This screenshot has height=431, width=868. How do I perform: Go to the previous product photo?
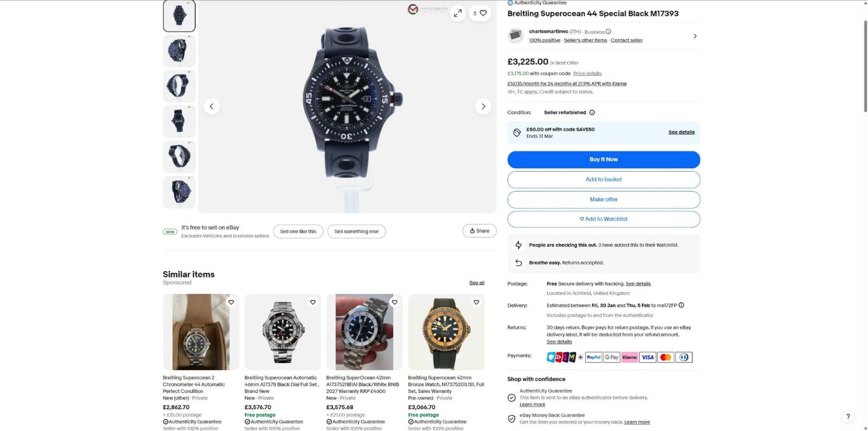click(x=212, y=106)
